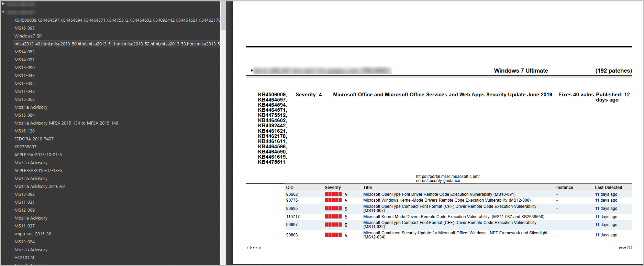Click QID 90803 in the table
This screenshot has width=644, height=266.
click(x=292, y=235)
